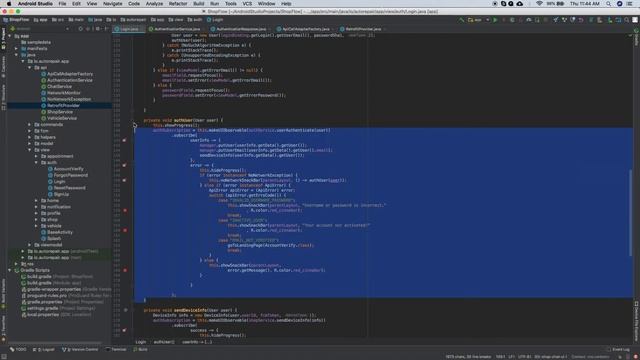Open the Logcat tool window

[x=43, y=349]
